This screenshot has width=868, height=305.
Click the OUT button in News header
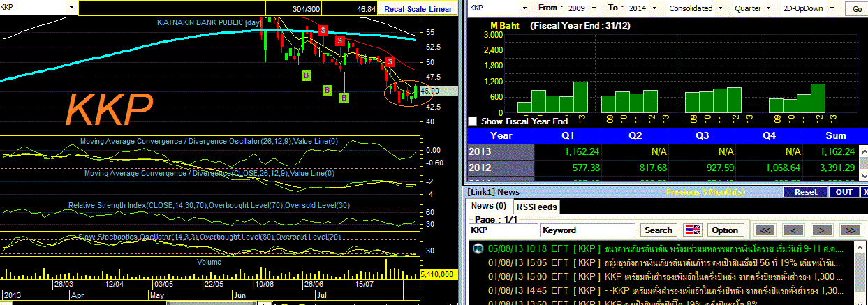844,192
